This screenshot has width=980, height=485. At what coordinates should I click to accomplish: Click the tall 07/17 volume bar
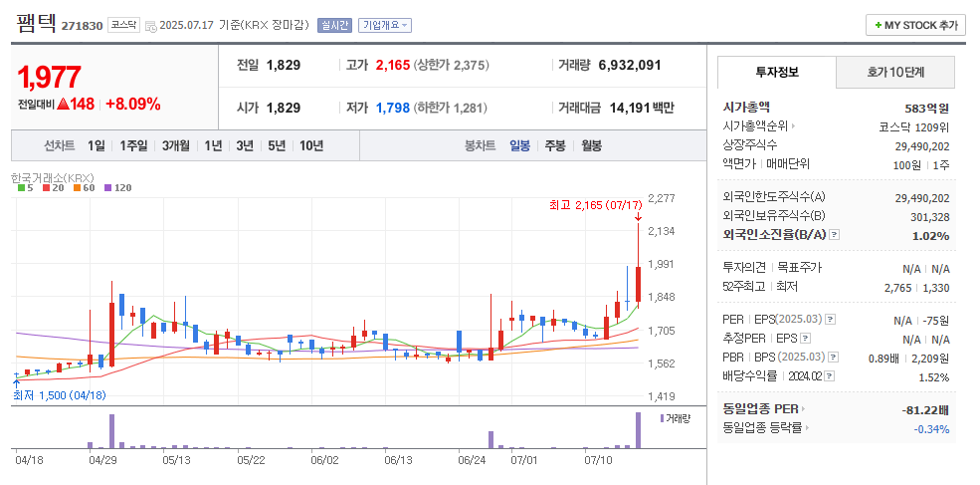pos(638,430)
